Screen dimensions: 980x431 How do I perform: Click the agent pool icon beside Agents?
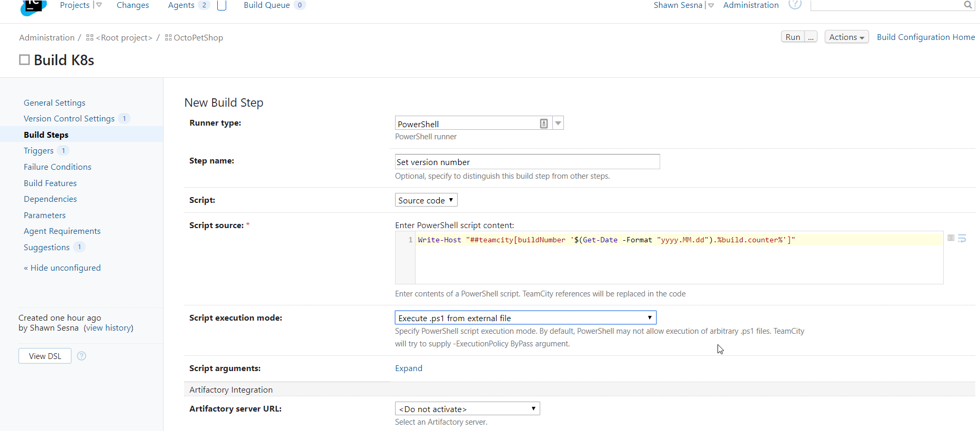(x=221, y=6)
